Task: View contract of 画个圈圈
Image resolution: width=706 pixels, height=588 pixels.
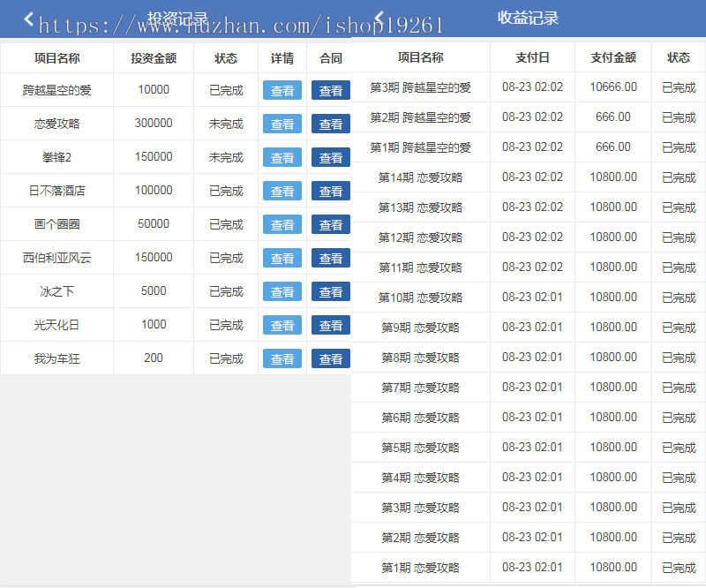Action: click(331, 224)
